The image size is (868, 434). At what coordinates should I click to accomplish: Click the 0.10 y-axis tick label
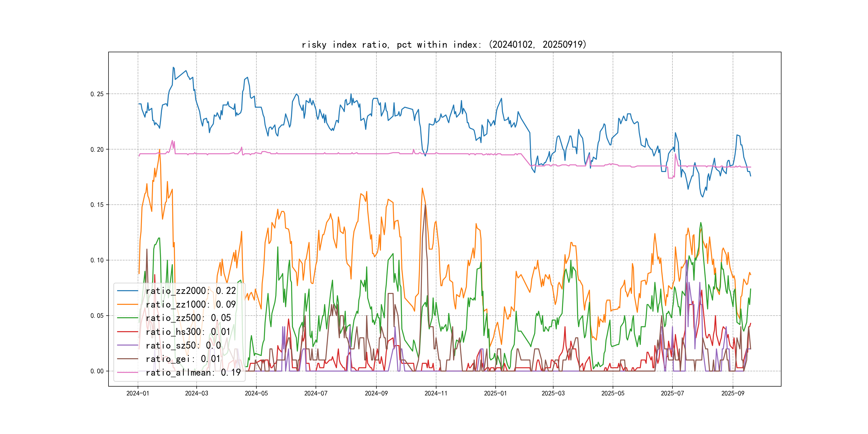[x=97, y=260]
